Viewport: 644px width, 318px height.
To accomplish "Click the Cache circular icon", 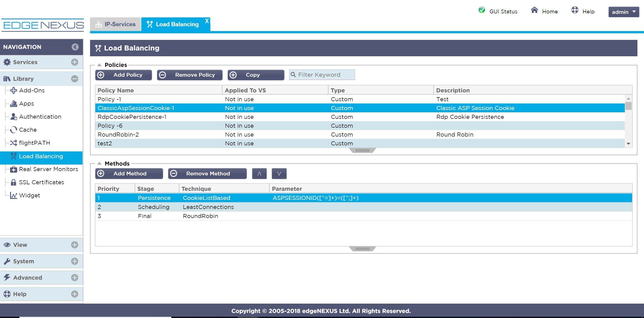I will [x=13, y=130].
